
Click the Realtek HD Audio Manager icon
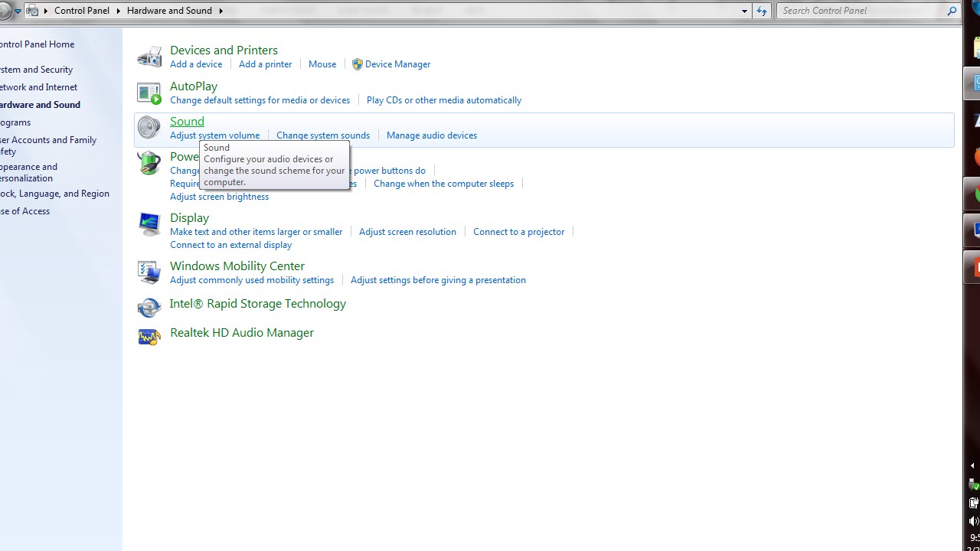click(149, 336)
